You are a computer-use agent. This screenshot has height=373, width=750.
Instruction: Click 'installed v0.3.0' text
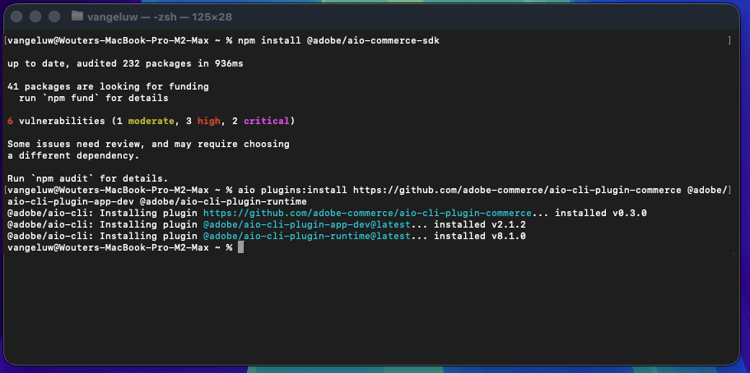click(601, 213)
